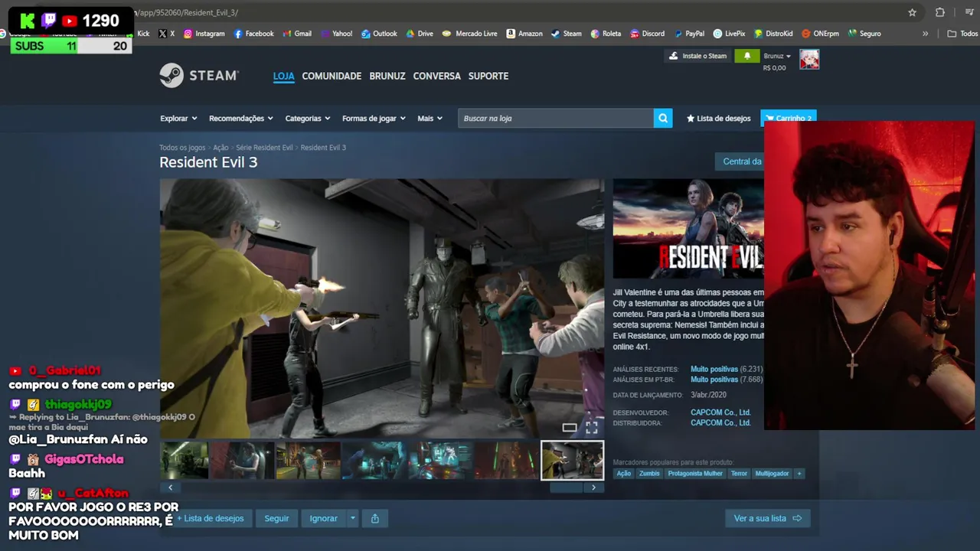Open the Todos bookmarks folder
The image size is (980, 551).
point(962,34)
